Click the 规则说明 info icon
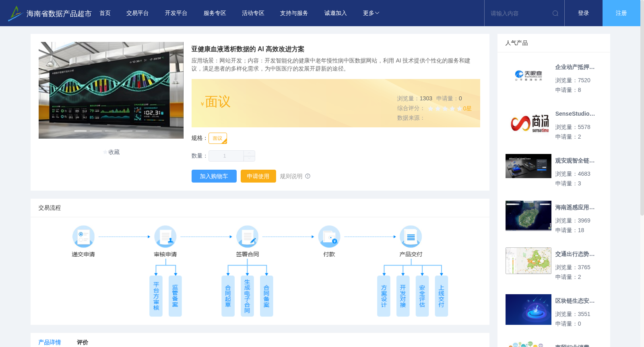This screenshot has height=347, width=644. tap(308, 176)
